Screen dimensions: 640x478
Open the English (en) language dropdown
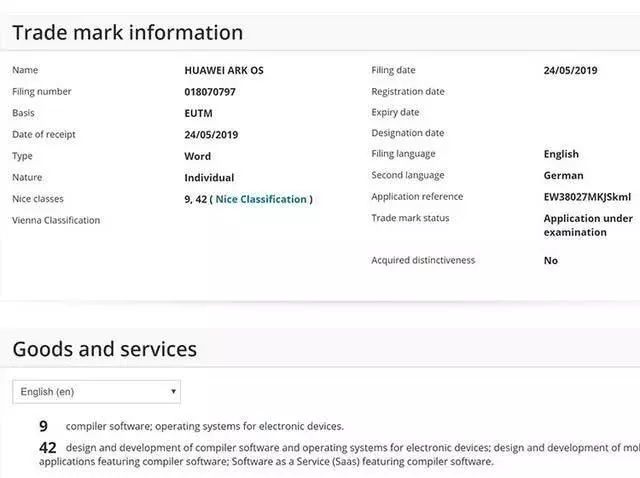[96, 392]
